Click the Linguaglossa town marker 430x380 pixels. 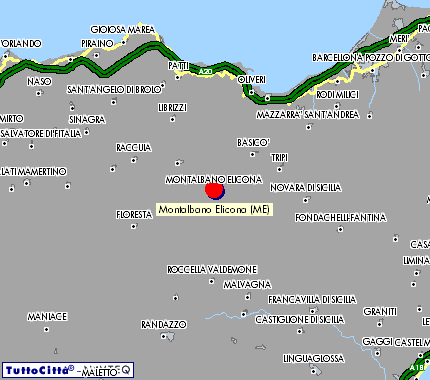click(x=313, y=371)
